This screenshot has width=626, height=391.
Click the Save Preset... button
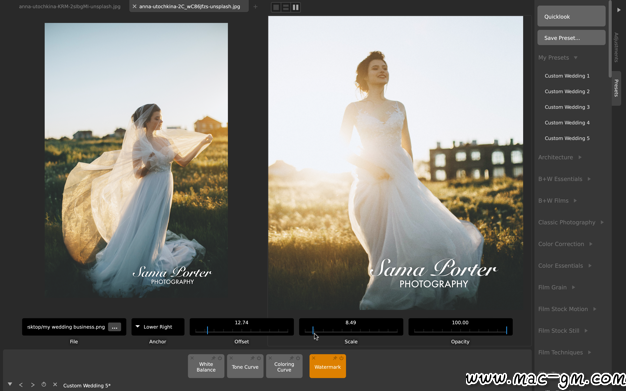tap(571, 38)
